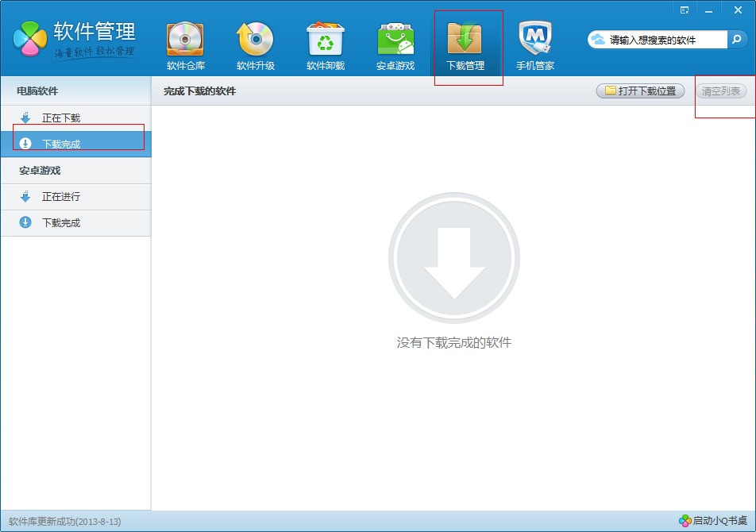This screenshot has width=756, height=532.
Task: Click the 清空列表 clear list button
Action: [721, 91]
